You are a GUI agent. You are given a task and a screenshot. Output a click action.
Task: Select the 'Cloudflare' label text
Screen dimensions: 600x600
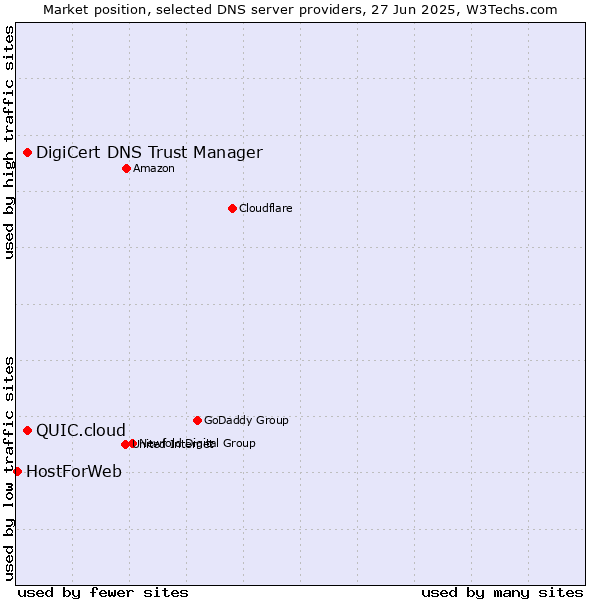266,209
